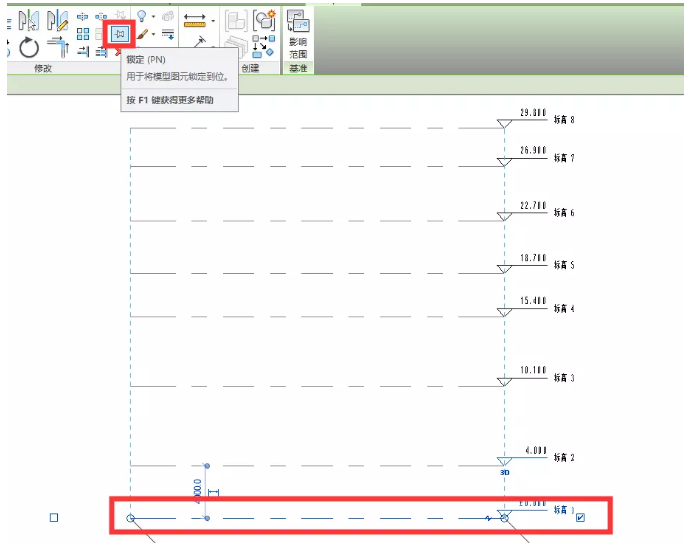Click the 15.400 elevation value

(x=533, y=301)
